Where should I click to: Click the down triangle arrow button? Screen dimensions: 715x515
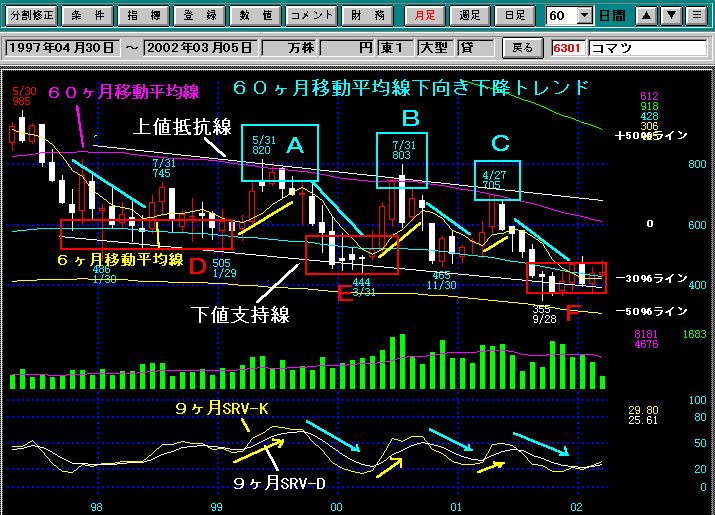point(672,16)
